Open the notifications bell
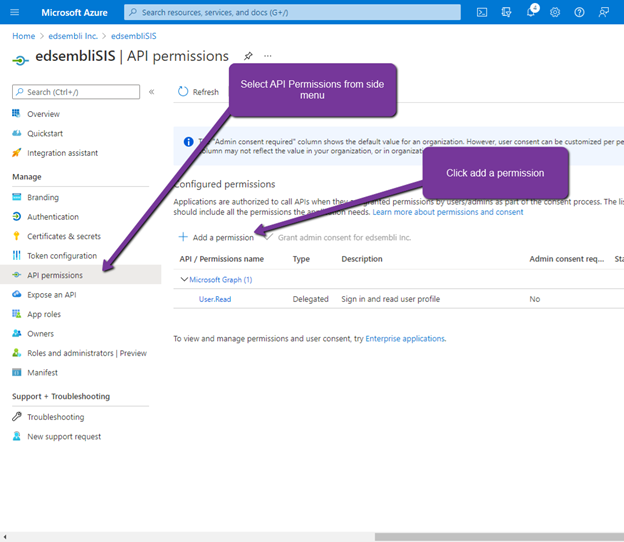The width and height of the screenshot is (624, 542). (531, 11)
